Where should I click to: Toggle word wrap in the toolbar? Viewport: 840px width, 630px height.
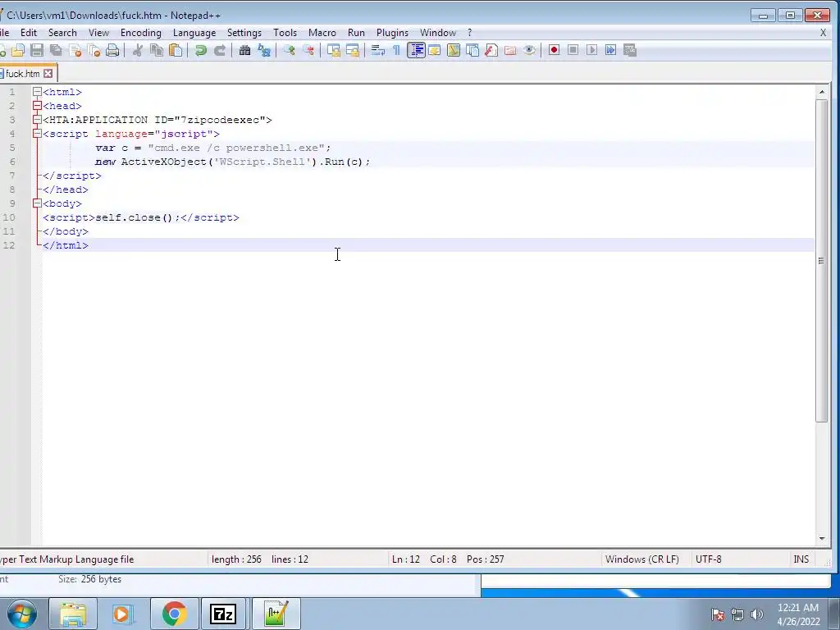coord(378,50)
